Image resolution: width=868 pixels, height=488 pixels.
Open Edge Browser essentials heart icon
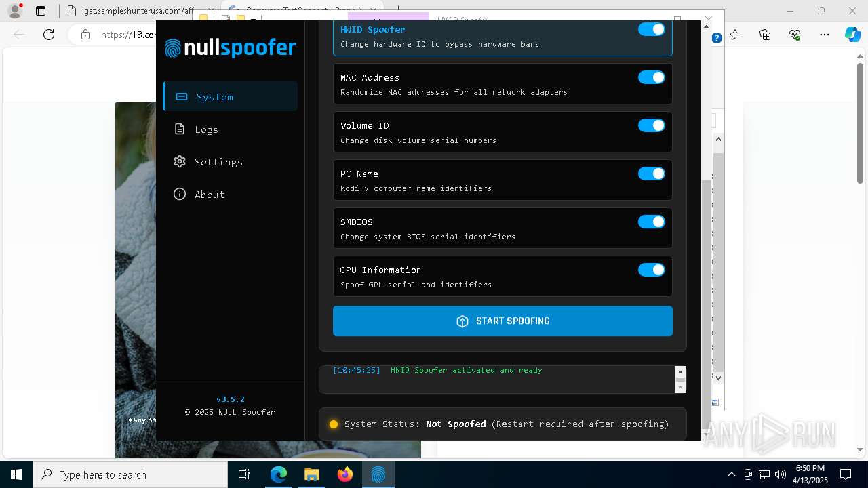pos(795,35)
